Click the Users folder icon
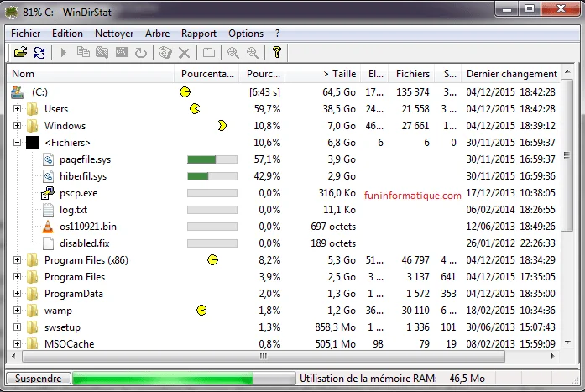The width and height of the screenshot is (585, 392). (33, 109)
